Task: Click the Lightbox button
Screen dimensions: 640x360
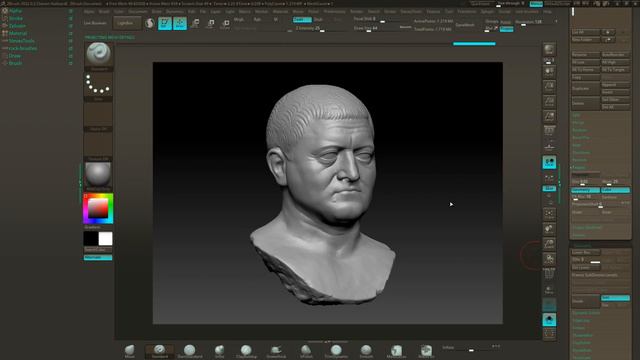Action: coord(127,23)
